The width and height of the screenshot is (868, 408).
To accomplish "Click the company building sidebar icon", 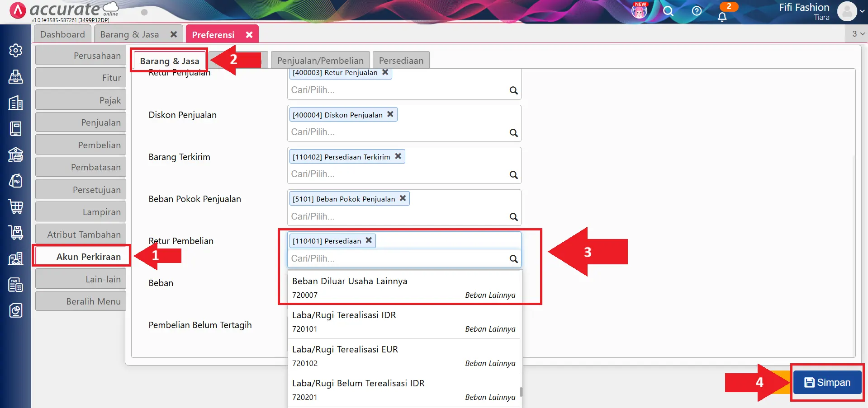I will pos(16,103).
